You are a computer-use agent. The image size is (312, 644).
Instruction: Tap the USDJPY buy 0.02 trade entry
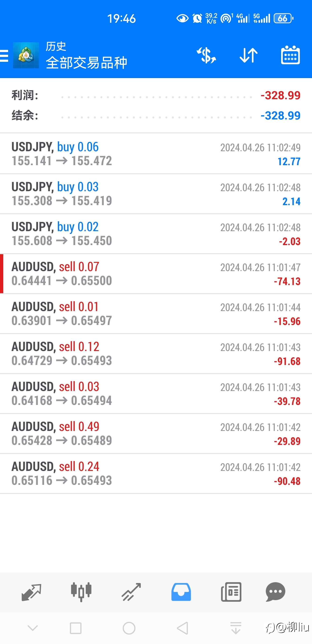pos(156,234)
